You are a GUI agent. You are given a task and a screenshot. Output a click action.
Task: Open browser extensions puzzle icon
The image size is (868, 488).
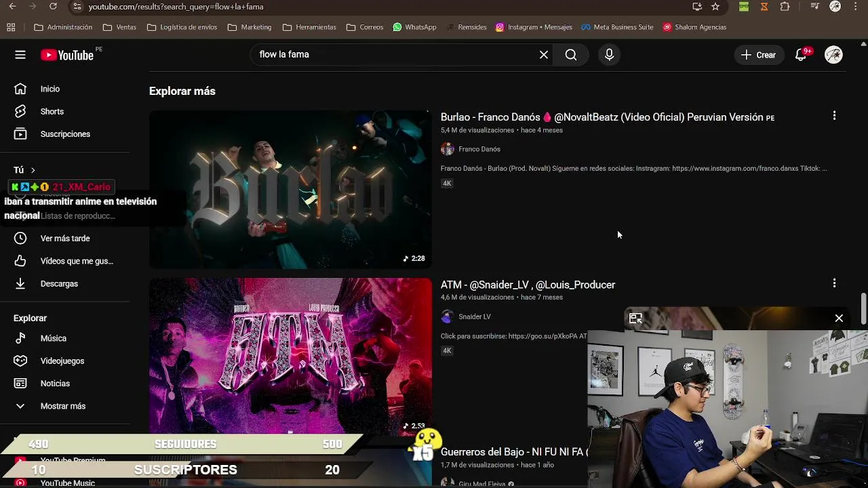785,7
